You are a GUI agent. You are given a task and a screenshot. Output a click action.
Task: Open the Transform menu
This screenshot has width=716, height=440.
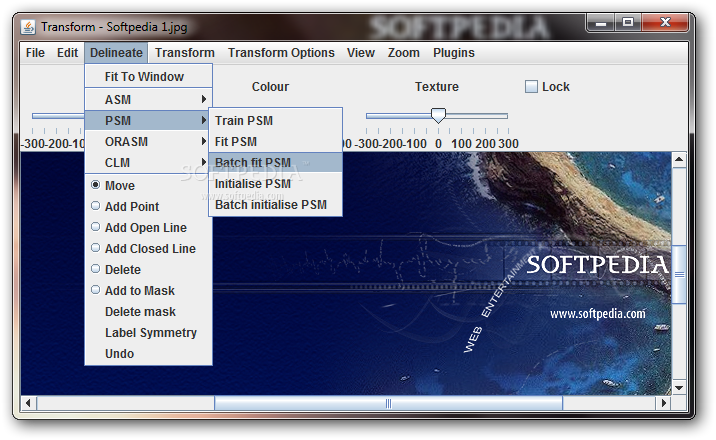[184, 53]
